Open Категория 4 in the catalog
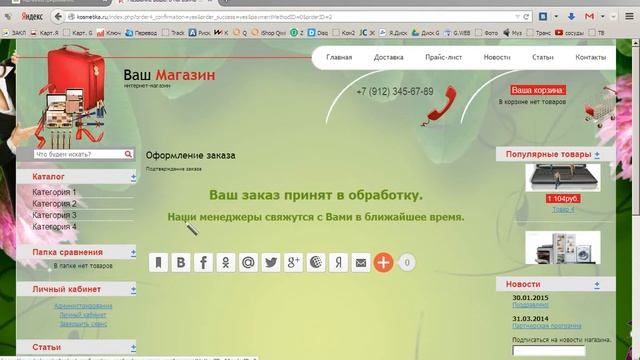The height and width of the screenshot is (360, 640). 54,227
